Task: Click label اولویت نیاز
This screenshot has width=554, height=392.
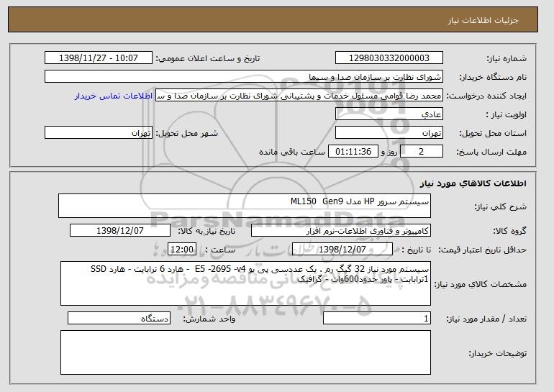Action: tap(506, 115)
